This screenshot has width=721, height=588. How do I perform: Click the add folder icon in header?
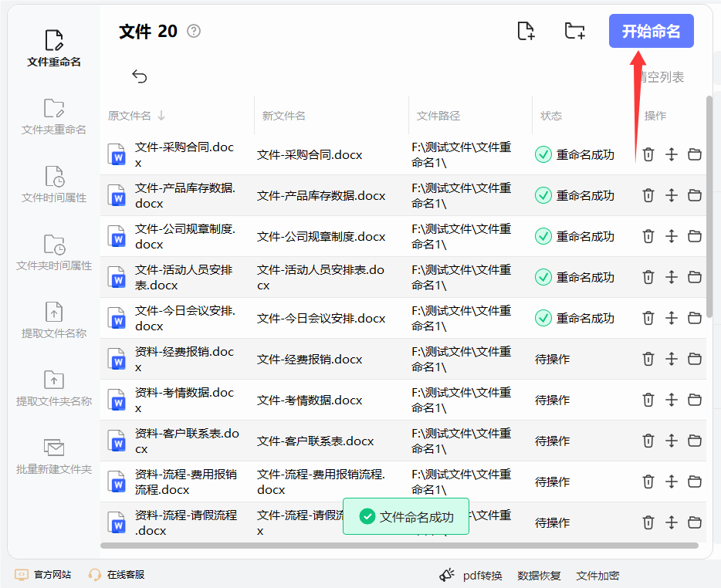pos(574,31)
